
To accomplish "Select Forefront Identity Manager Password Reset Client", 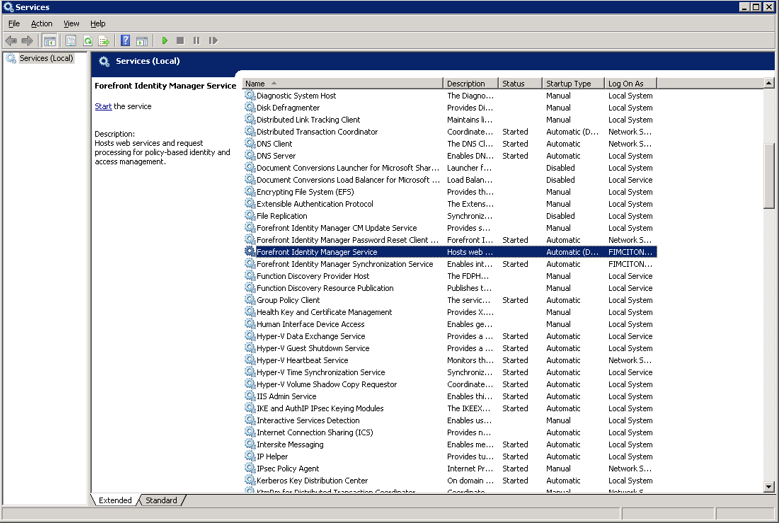I will (x=450, y=240).
